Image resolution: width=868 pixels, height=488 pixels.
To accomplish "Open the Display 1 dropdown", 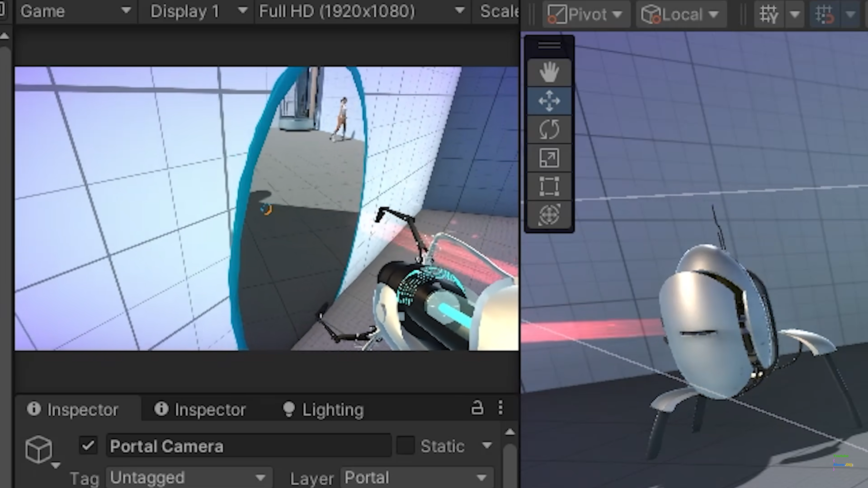I will click(198, 11).
